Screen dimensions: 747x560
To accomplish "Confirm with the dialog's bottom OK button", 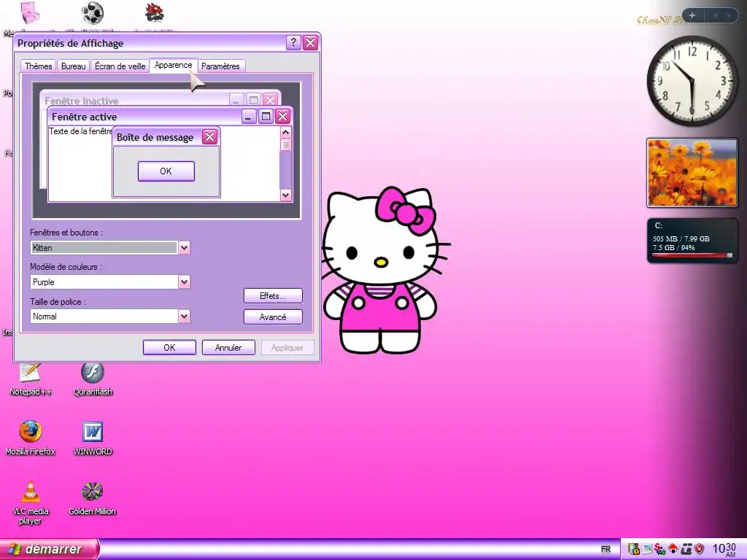I will click(169, 348).
